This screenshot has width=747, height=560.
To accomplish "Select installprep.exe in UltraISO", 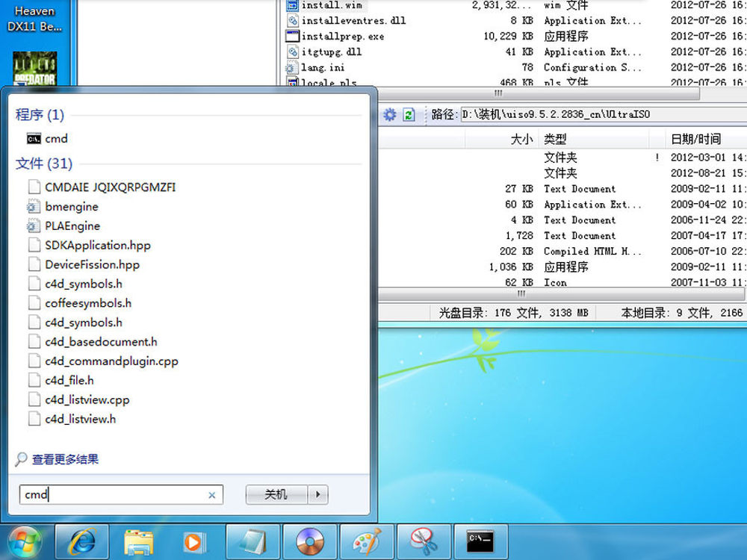I will click(x=343, y=36).
